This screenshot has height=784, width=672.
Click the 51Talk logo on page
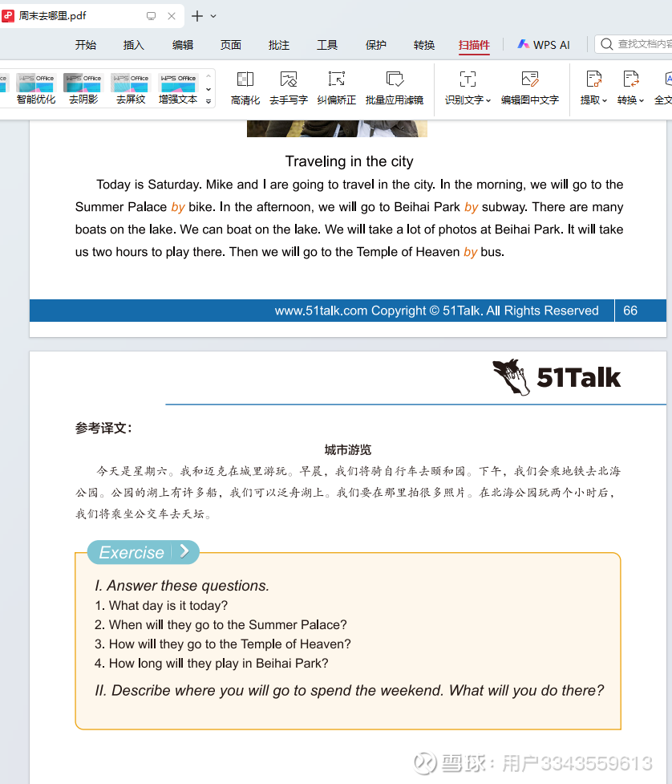[x=557, y=377]
